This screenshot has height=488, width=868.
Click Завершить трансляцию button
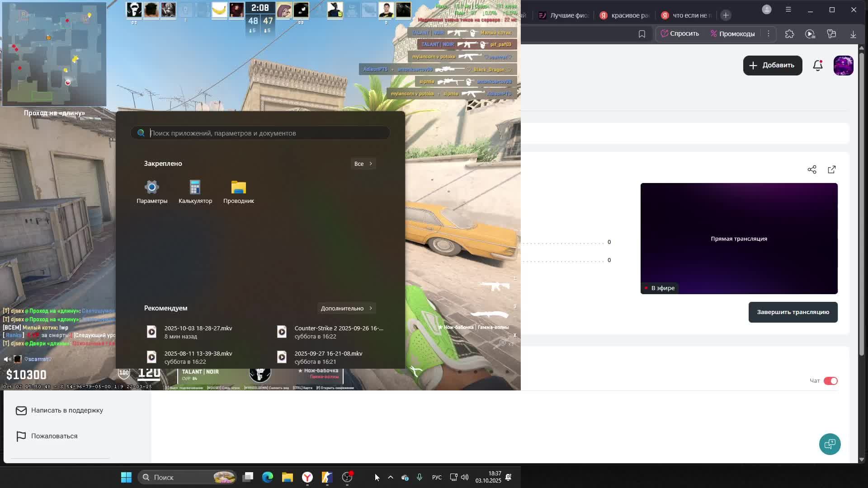(793, 312)
